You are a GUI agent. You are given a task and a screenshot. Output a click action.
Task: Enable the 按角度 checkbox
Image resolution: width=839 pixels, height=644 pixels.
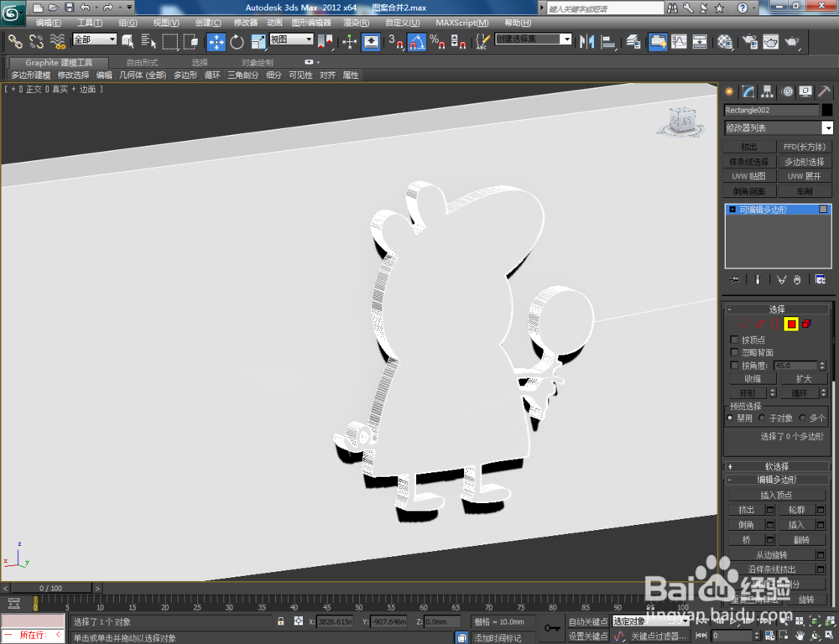coord(734,366)
